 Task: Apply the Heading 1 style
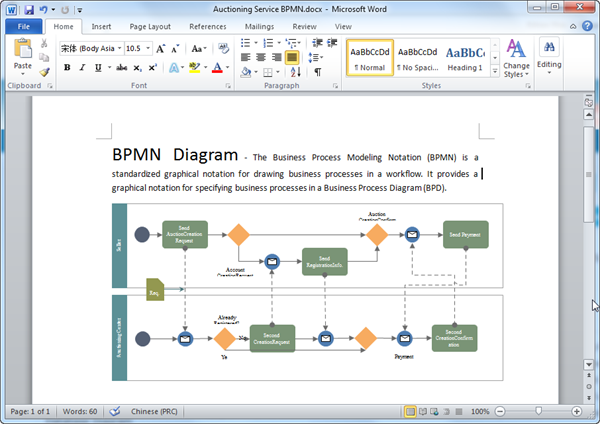[465, 58]
